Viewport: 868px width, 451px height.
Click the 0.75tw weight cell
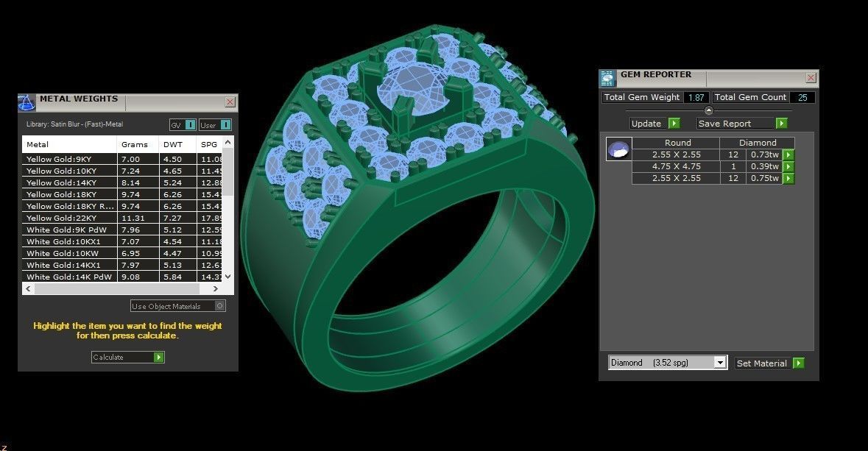tap(764, 178)
